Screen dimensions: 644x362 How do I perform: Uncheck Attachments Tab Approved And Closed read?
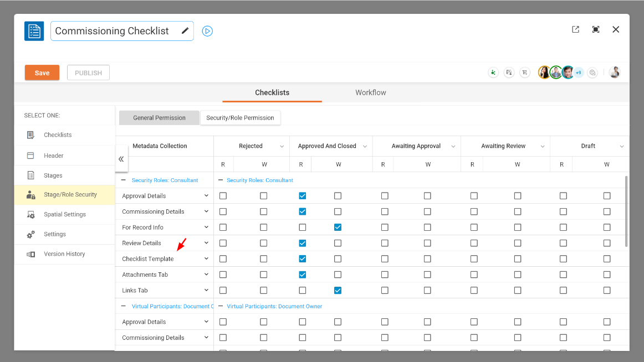point(302,275)
